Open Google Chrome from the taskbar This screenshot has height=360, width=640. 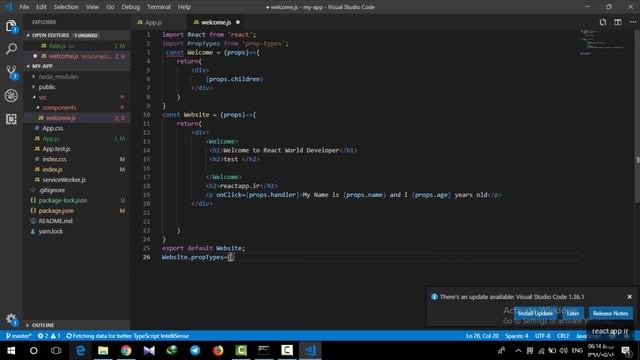[126, 351]
